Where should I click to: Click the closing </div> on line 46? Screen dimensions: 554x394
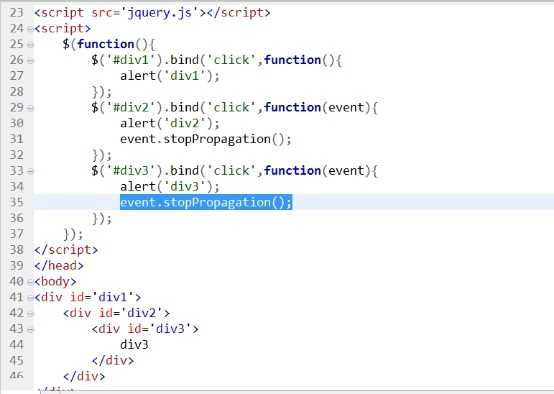click(84, 376)
